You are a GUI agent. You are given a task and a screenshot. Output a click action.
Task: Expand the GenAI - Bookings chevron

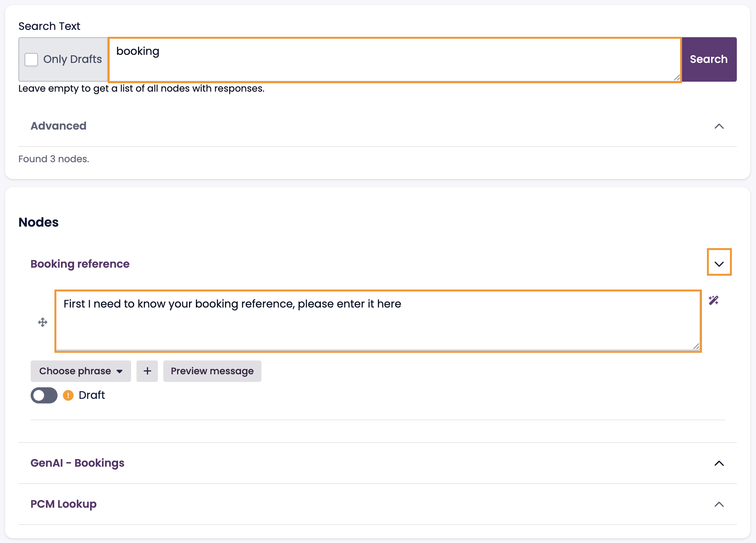click(719, 463)
